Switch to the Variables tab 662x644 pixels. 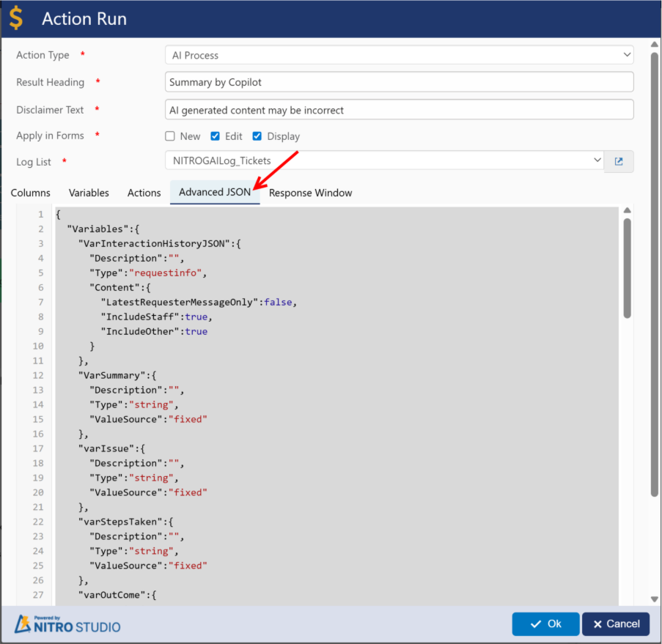point(89,193)
